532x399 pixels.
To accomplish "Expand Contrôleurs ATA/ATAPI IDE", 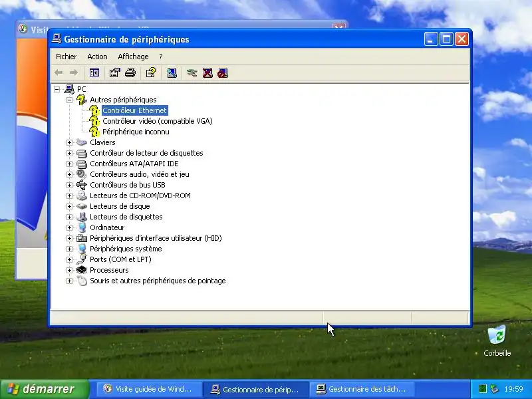I will click(70, 164).
